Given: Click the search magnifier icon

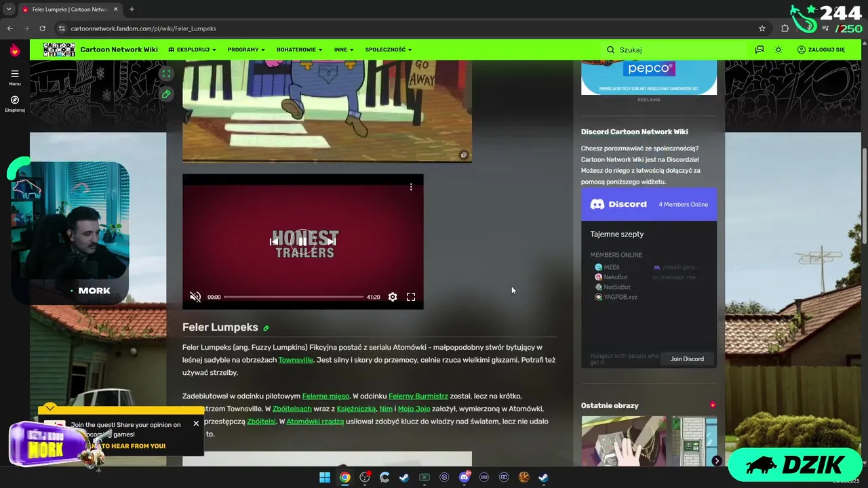Looking at the screenshot, I should [610, 49].
